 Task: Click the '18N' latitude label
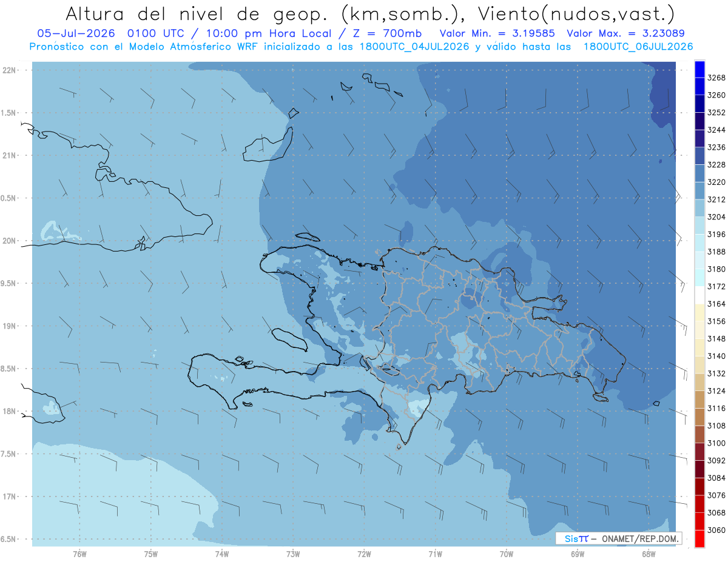(x=8, y=411)
